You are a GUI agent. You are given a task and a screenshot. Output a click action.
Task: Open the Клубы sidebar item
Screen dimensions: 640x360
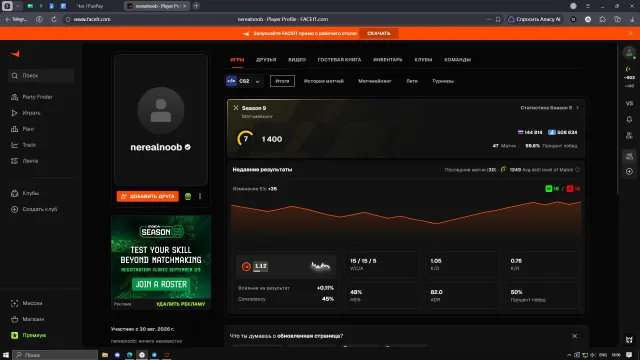(x=25, y=193)
